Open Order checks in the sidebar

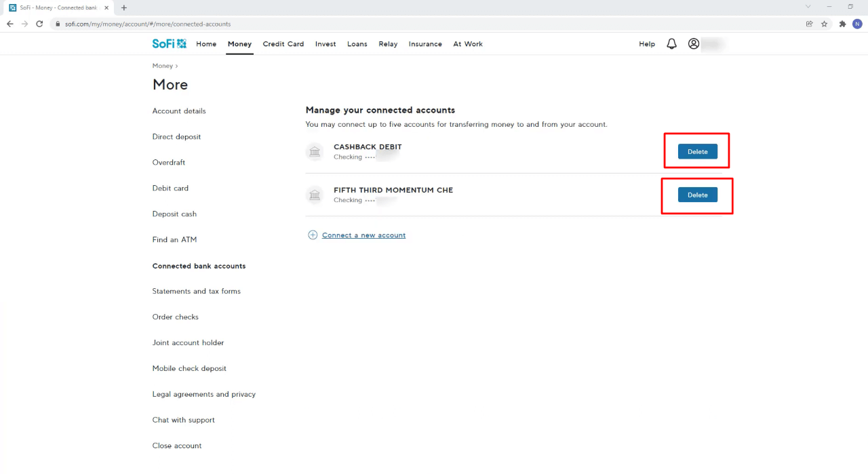(x=176, y=317)
